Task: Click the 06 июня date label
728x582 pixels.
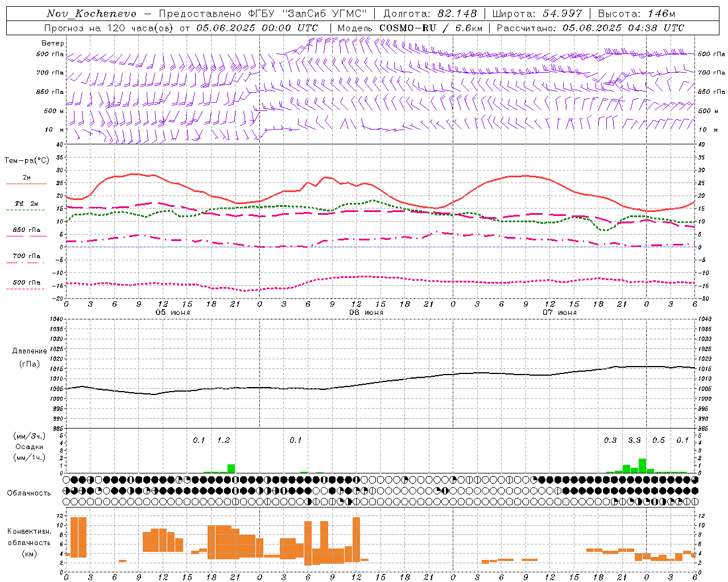Action: pos(366,313)
